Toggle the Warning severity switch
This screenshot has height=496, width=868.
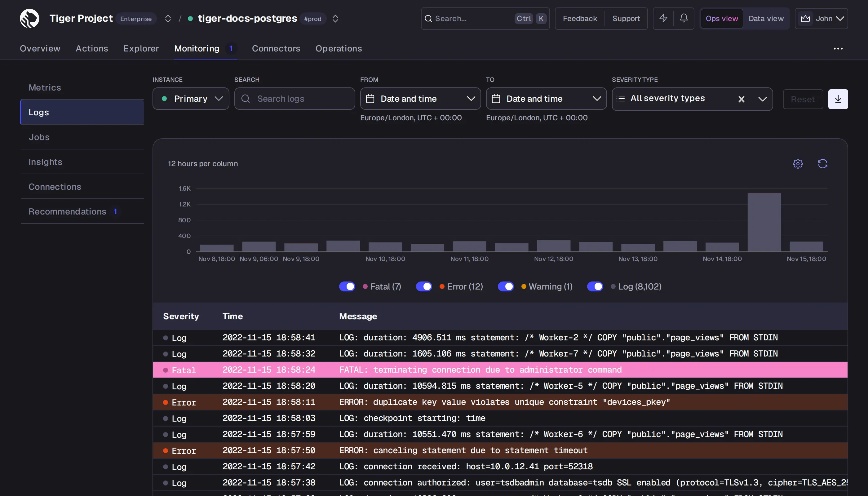[506, 286]
